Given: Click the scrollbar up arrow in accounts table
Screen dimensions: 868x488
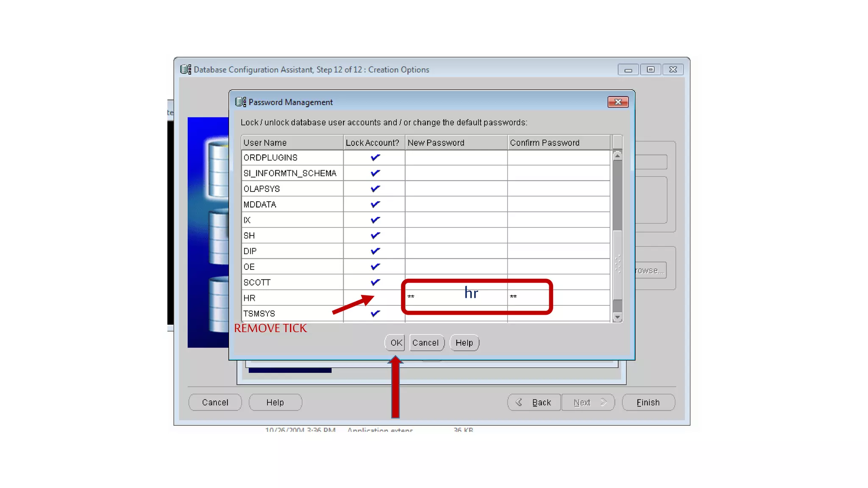Looking at the screenshot, I should point(618,156).
